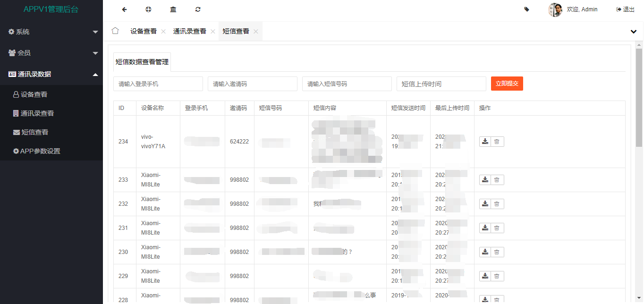Click the bank building icon in toolbar
This screenshot has height=304, width=644.
(173, 9)
